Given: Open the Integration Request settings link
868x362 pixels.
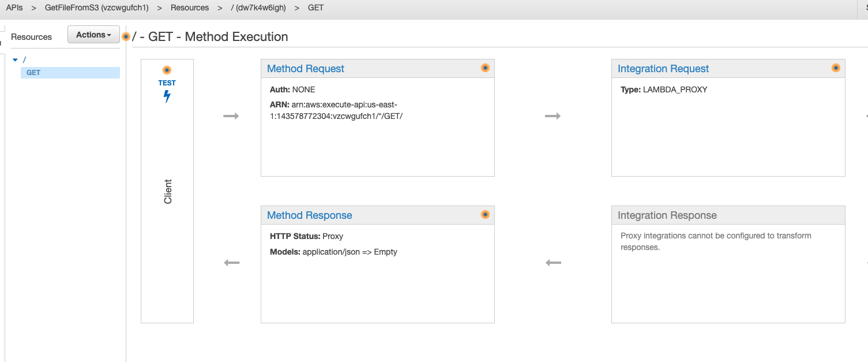Looking at the screenshot, I should (663, 69).
